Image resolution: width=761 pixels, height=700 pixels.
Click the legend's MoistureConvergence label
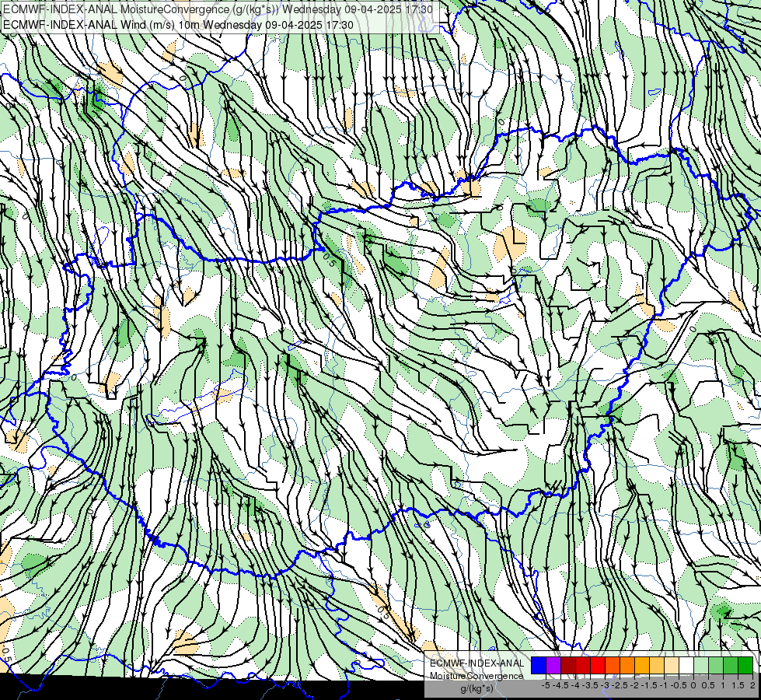(476, 676)
